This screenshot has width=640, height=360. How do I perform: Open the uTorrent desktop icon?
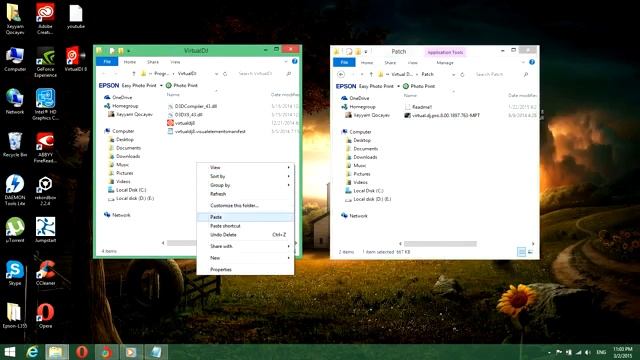[15, 229]
